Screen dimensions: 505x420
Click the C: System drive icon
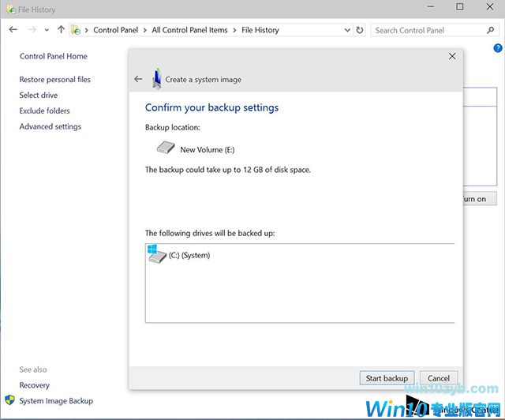tap(156, 253)
